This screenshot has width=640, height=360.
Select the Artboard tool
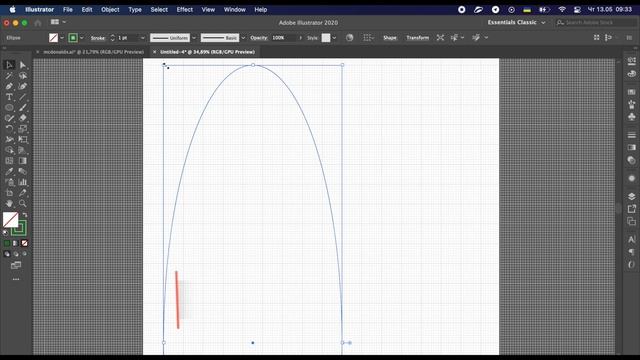(x=9, y=193)
